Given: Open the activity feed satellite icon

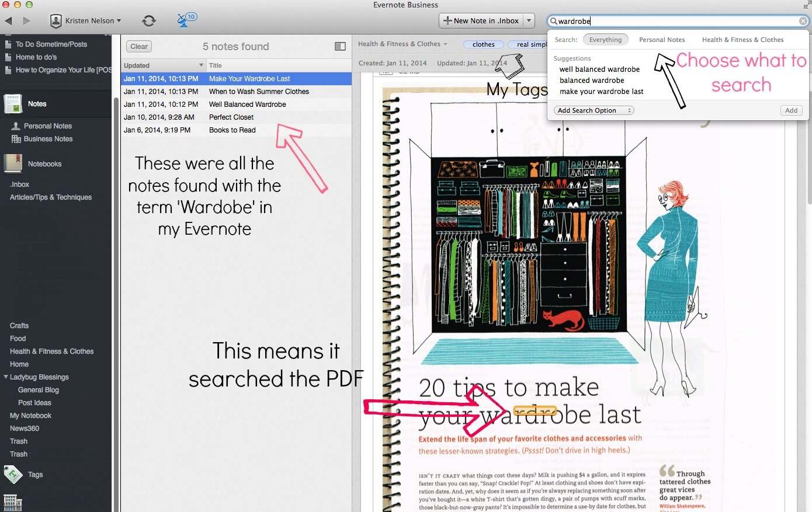Looking at the screenshot, I should (185, 20).
